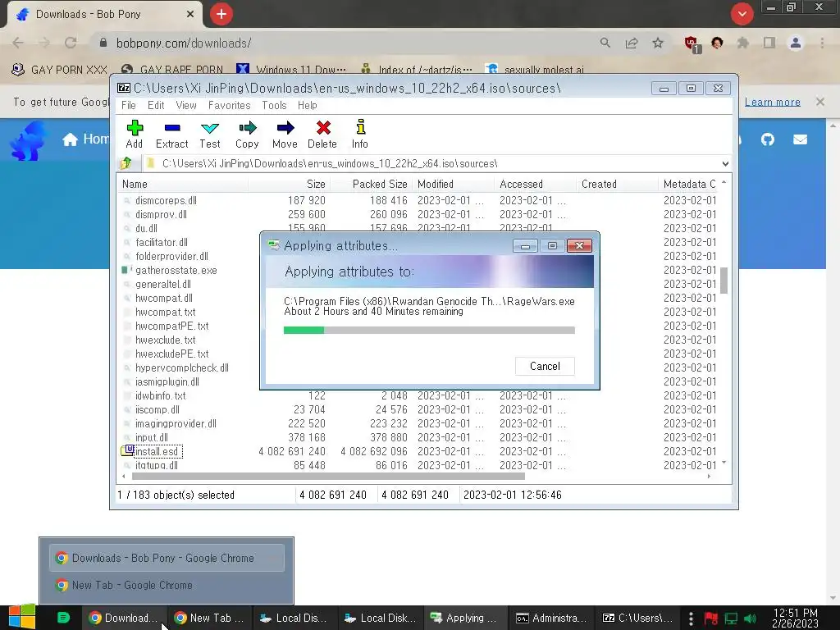The height and width of the screenshot is (630, 840).
Task: Click the search magnifier in address bar
Action: [605, 43]
